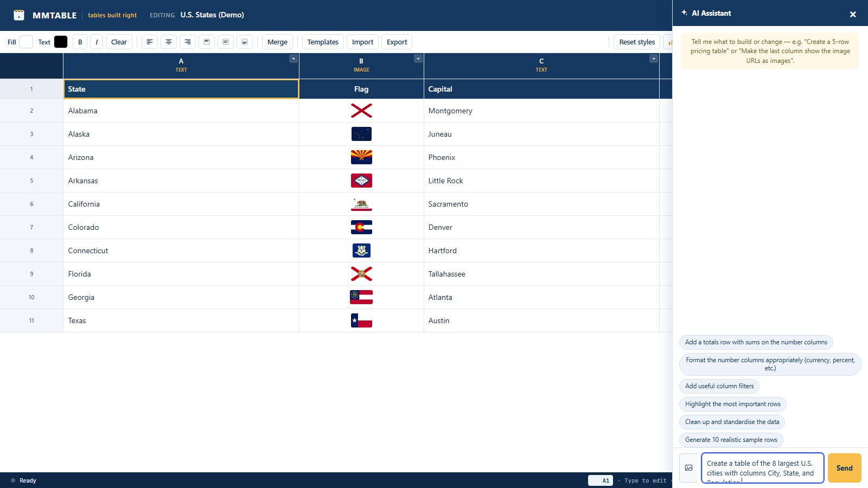Image resolution: width=868 pixels, height=488 pixels.
Task: Set vertical align top
Action: [x=207, y=42]
